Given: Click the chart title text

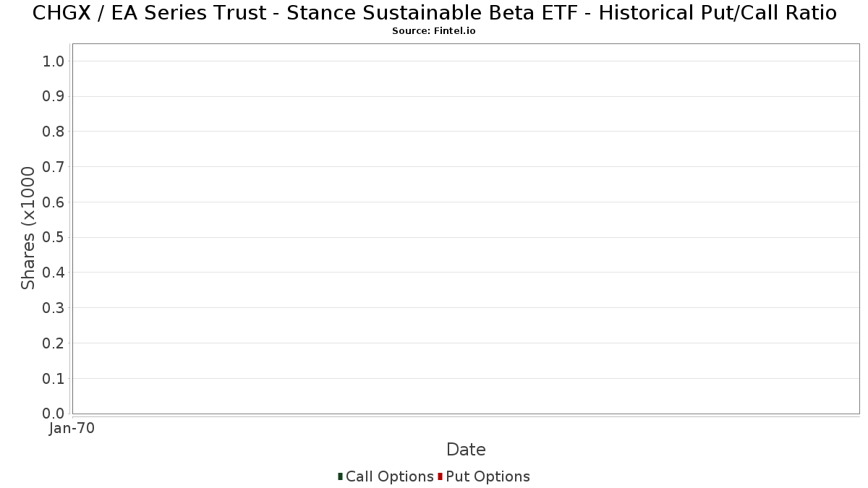Looking at the screenshot, I should click(x=434, y=13).
